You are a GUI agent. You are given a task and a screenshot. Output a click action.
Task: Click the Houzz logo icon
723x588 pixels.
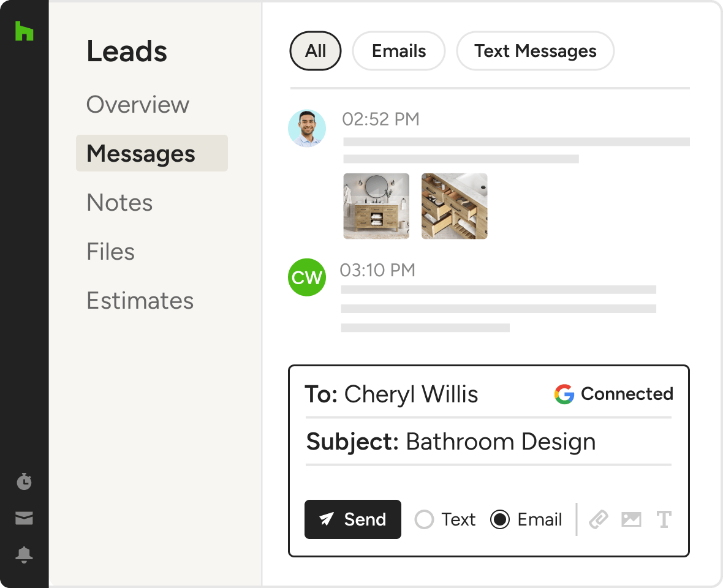(24, 31)
